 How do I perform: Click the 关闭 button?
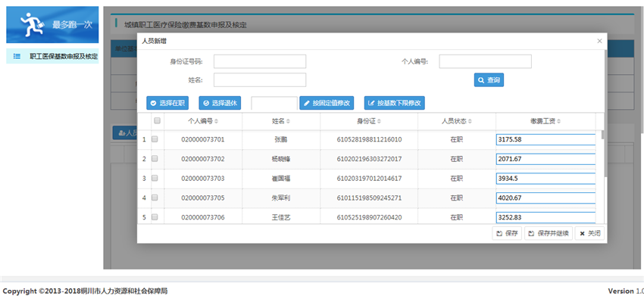pyautogui.click(x=589, y=233)
